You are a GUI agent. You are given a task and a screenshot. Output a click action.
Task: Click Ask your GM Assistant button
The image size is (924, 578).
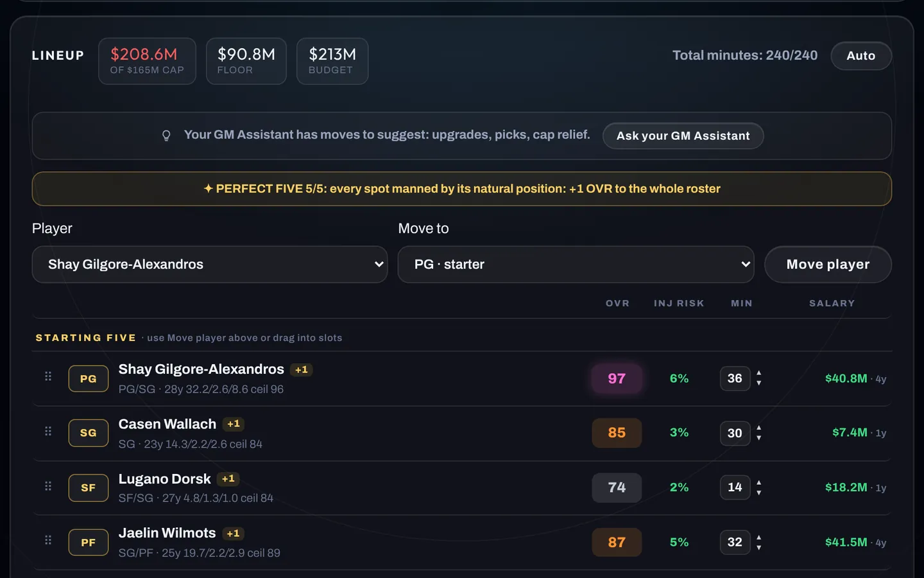(683, 136)
